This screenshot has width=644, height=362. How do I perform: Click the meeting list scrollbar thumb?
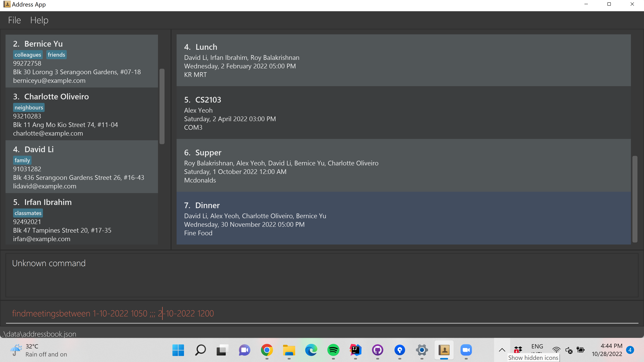(634, 199)
